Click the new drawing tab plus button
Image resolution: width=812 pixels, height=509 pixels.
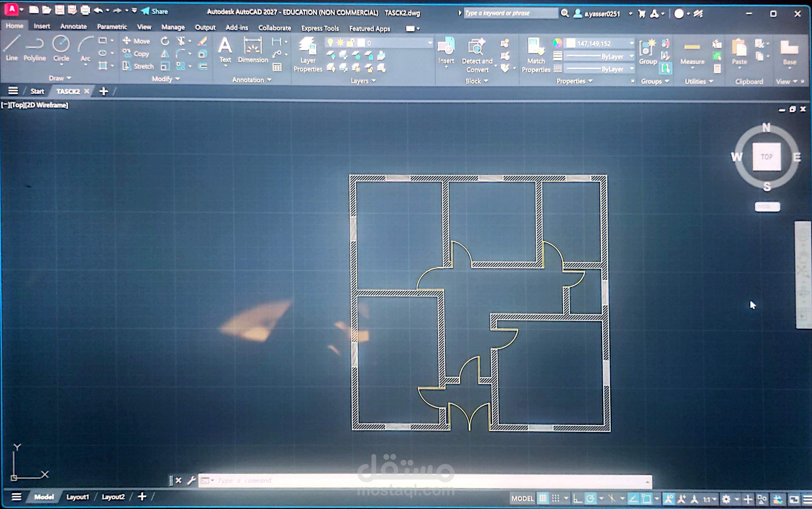(104, 91)
